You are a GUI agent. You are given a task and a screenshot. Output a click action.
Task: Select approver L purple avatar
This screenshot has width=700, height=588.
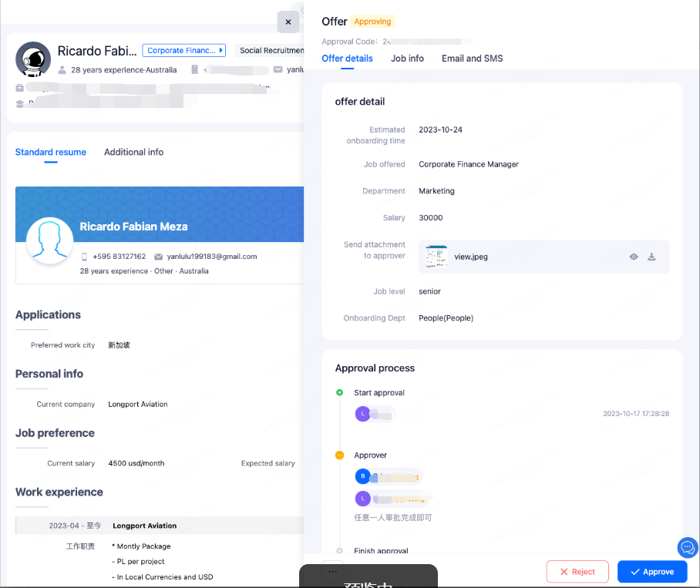coord(362,499)
